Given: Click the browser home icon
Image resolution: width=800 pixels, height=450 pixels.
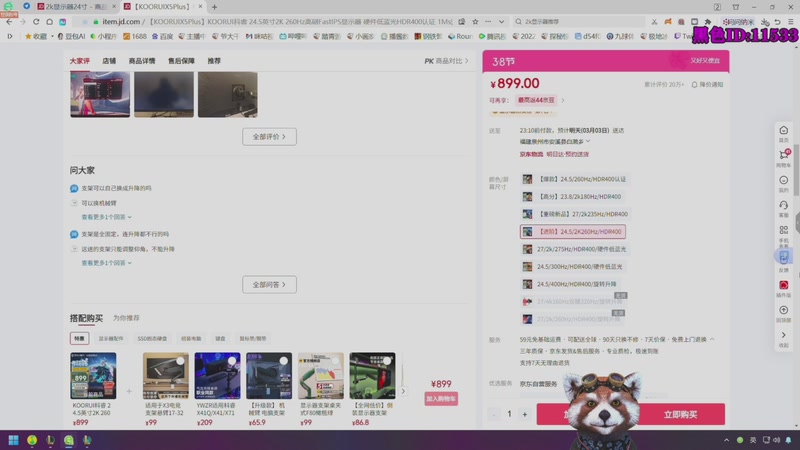Looking at the screenshot, I should 49,22.
